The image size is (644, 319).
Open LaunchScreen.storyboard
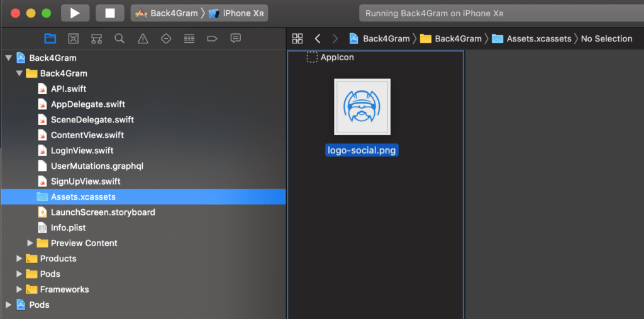point(143,212)
